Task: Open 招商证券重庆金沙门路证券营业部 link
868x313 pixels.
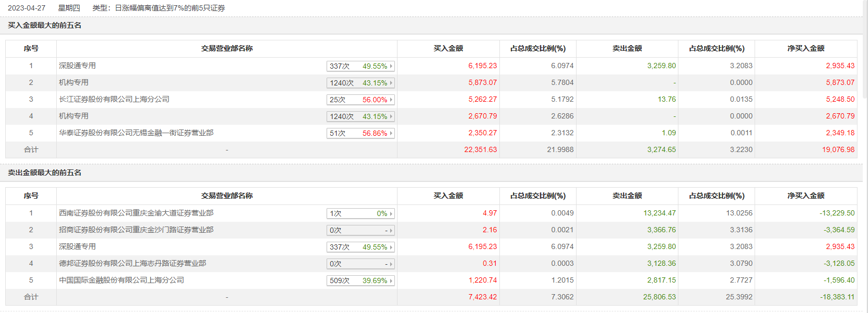Action: 136,230
